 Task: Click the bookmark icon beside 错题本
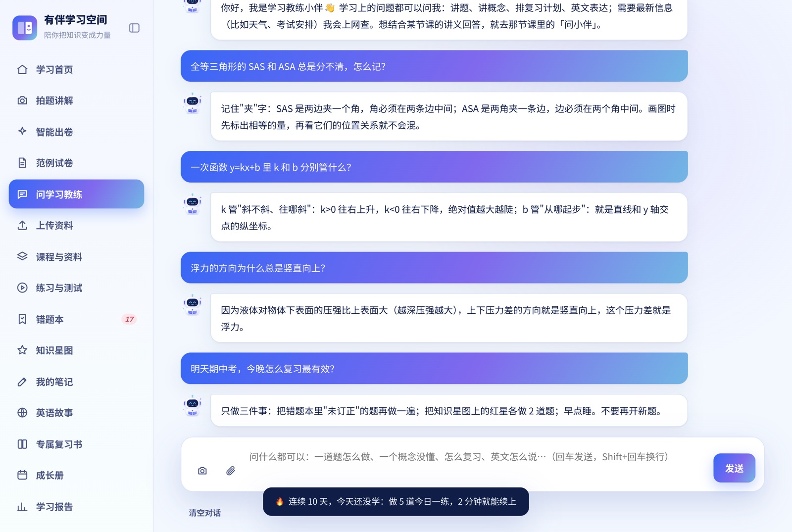coord(22,319)
